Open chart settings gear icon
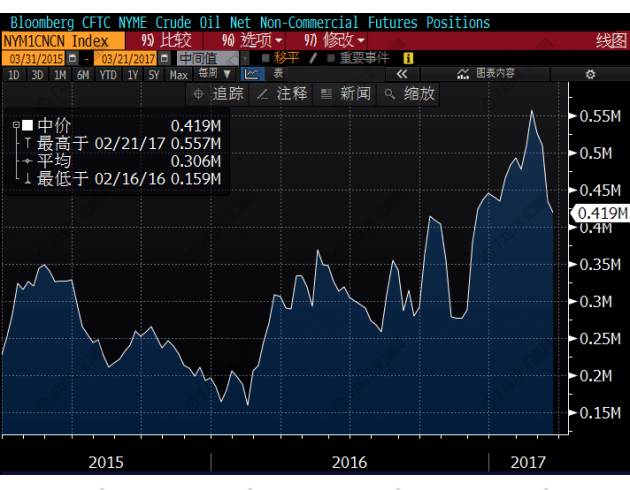Viewport: 630px width, 490px height. click(x=589, y=74)
